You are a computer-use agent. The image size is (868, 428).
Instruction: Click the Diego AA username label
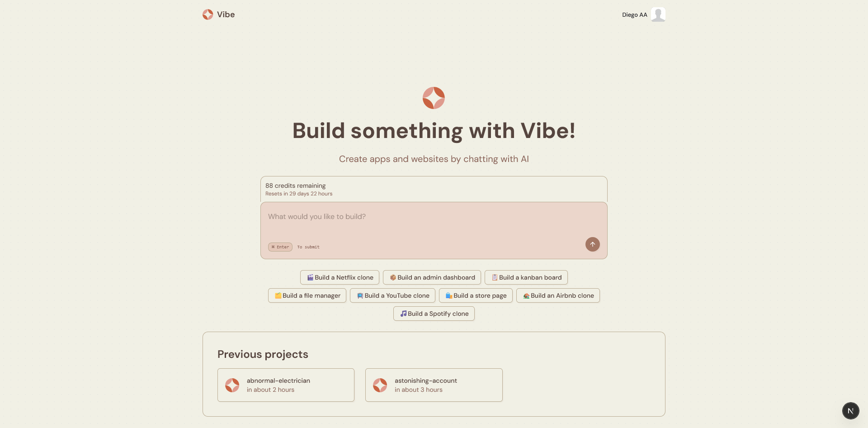click(x=635, y=15)
